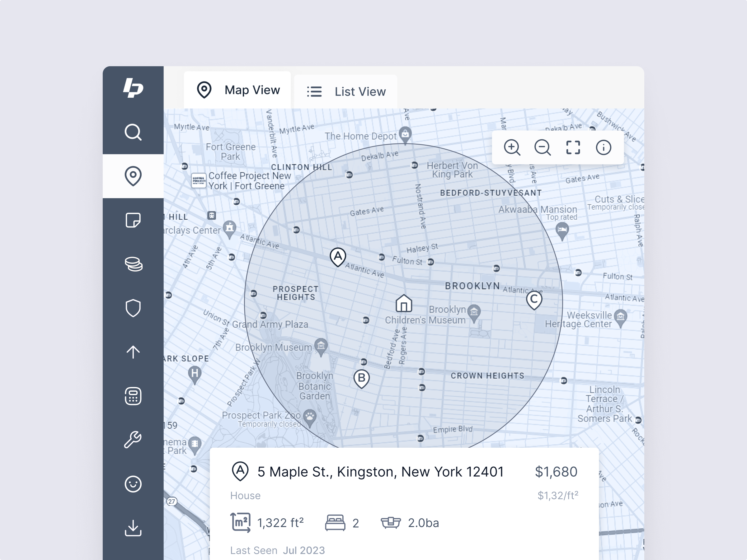Viewport: 747px width, 560px height.
Task: Click Last Seen Jul 2023 text
Action: 277,550
